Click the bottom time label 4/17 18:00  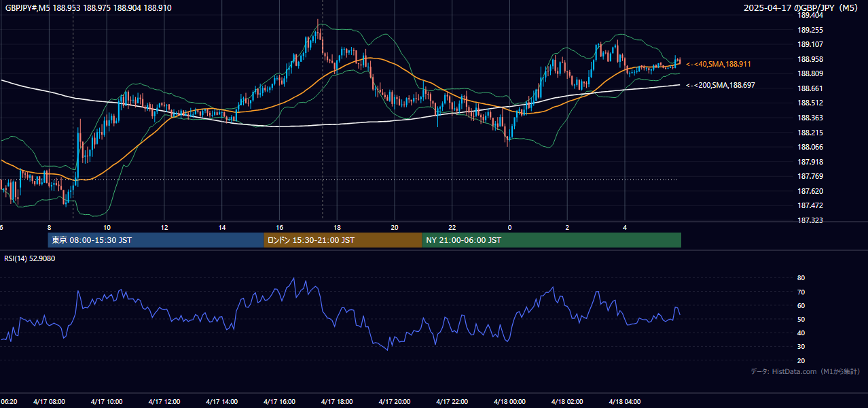[337, 402]
